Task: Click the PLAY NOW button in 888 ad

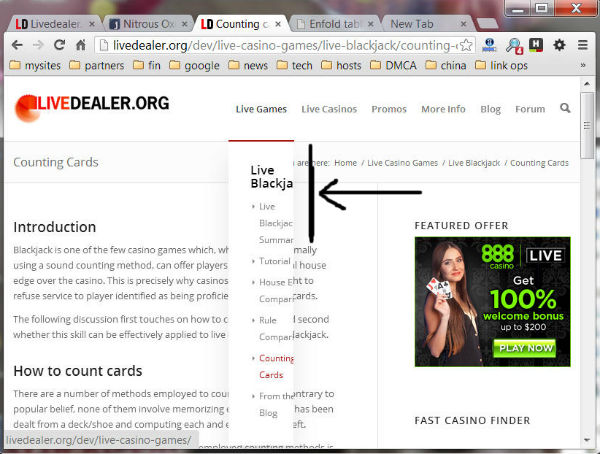Action: click(524, 348)
